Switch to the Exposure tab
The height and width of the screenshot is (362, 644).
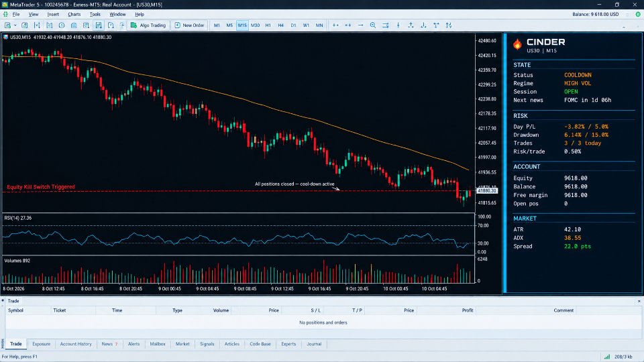tap(42, 344)
